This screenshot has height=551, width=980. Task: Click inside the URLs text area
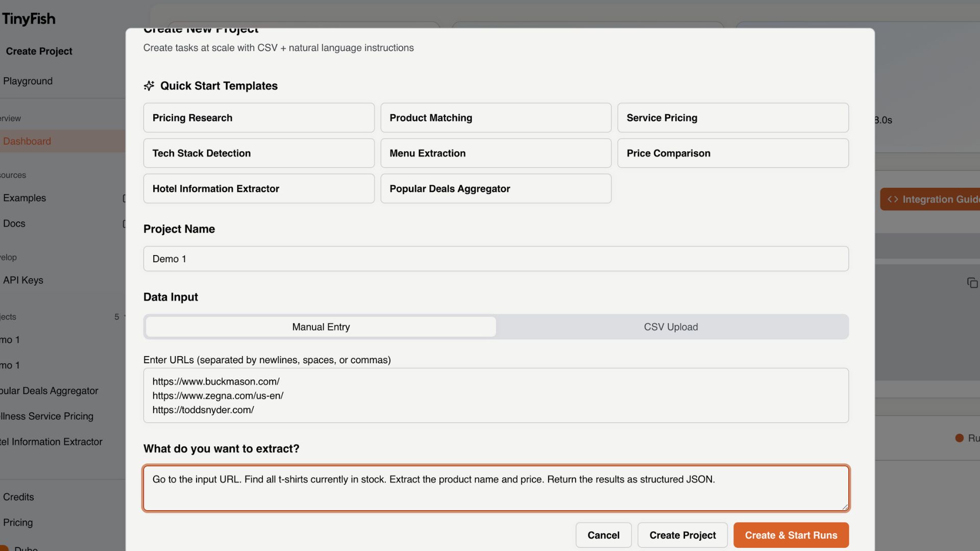[495, 395]
